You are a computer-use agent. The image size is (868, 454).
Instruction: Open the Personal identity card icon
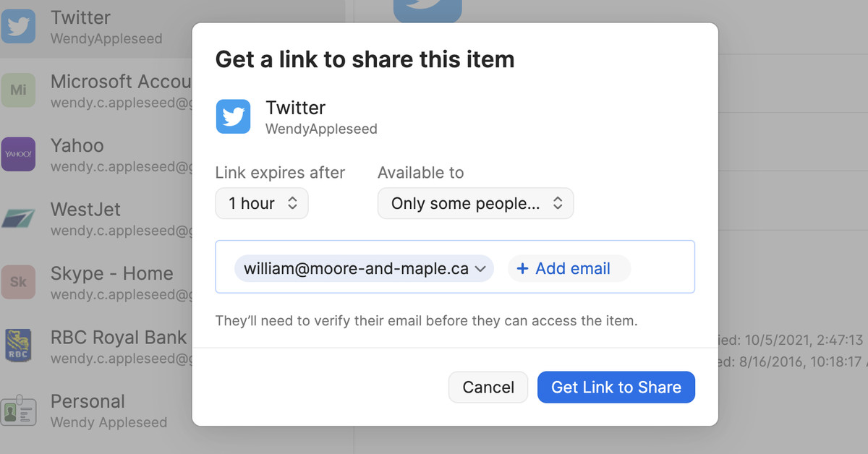[x=18, y=410]
